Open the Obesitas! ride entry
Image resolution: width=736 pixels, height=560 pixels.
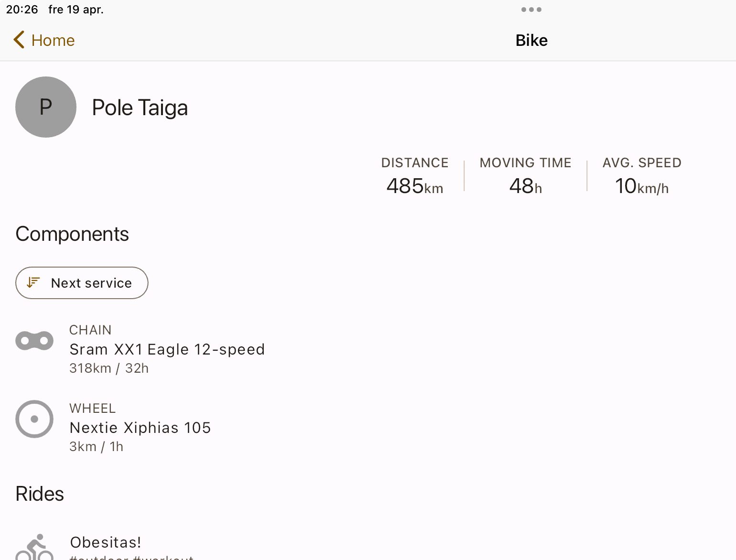106,542
